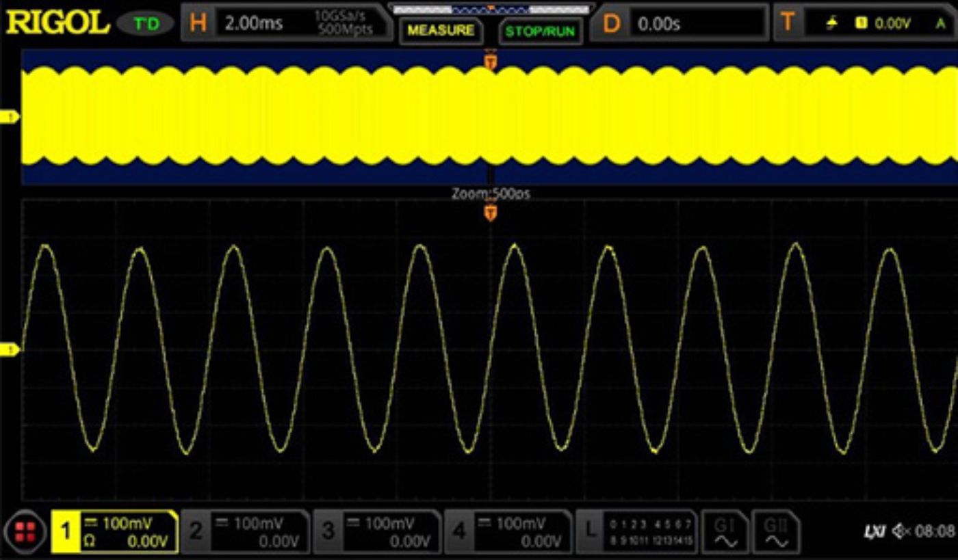Open the MEASURE menu

441,31
